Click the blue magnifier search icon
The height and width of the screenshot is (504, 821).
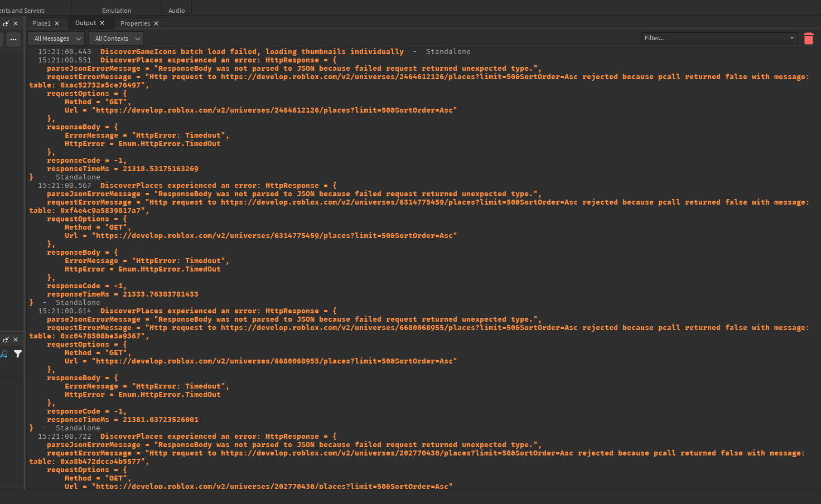(x=4, y=354)
